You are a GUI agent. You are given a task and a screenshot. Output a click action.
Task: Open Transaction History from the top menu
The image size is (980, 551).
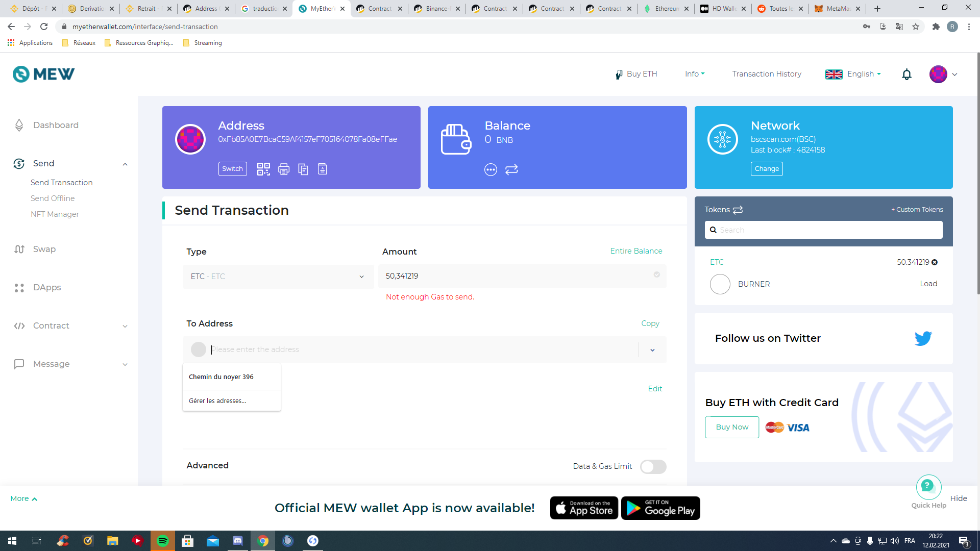pos(767,74)
